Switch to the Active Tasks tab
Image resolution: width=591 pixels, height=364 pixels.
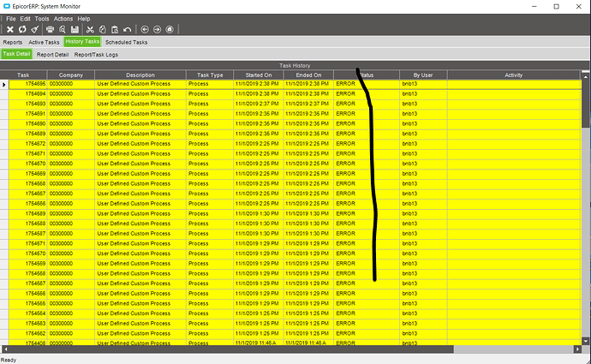[x=44, y=42]
